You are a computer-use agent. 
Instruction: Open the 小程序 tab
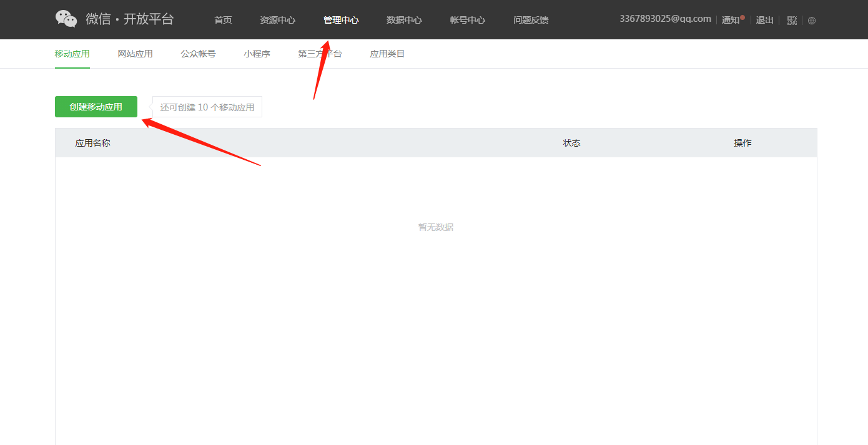(x=257, y=54)
